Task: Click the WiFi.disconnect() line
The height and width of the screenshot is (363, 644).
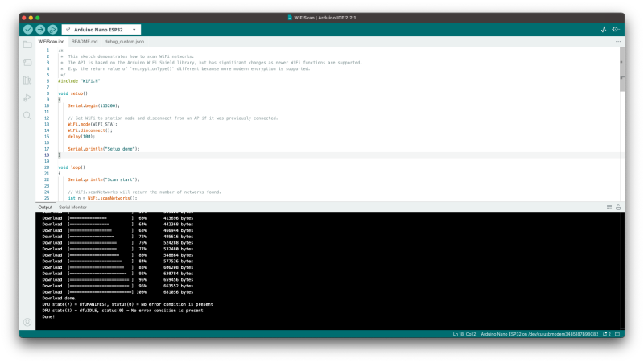Action: pos(90,130)
